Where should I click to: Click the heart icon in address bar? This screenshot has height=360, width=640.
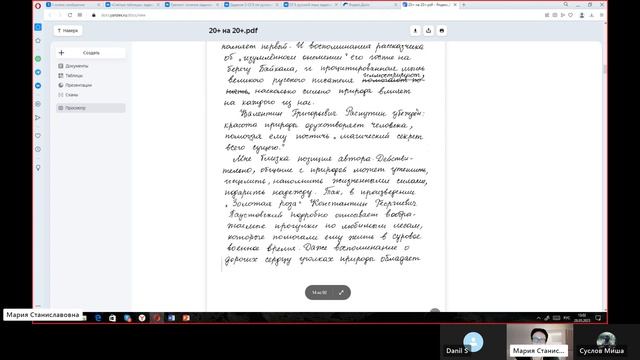click(571, 15)
